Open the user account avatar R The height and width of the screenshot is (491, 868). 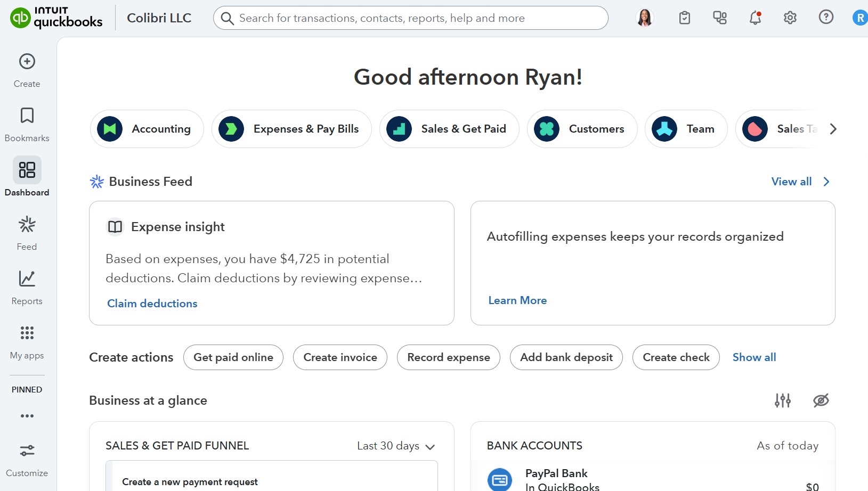tap(860, 18)
